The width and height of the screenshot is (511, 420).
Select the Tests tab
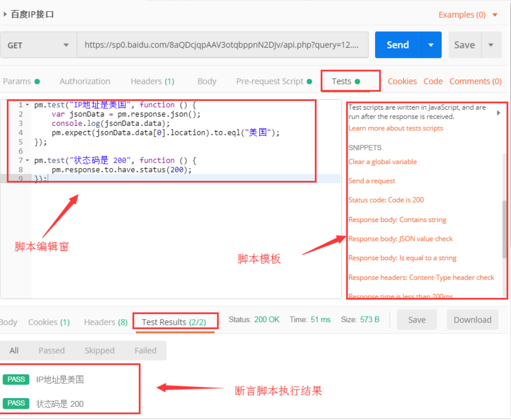(x=346, y=81)
